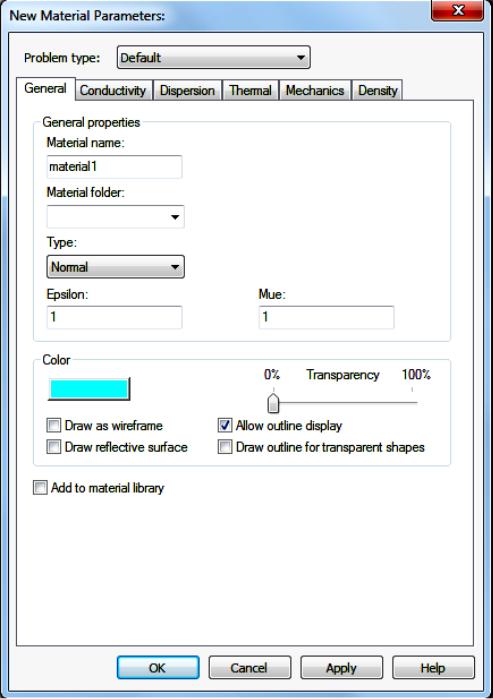Open Help for material parameters

click(x=433, y=668)
